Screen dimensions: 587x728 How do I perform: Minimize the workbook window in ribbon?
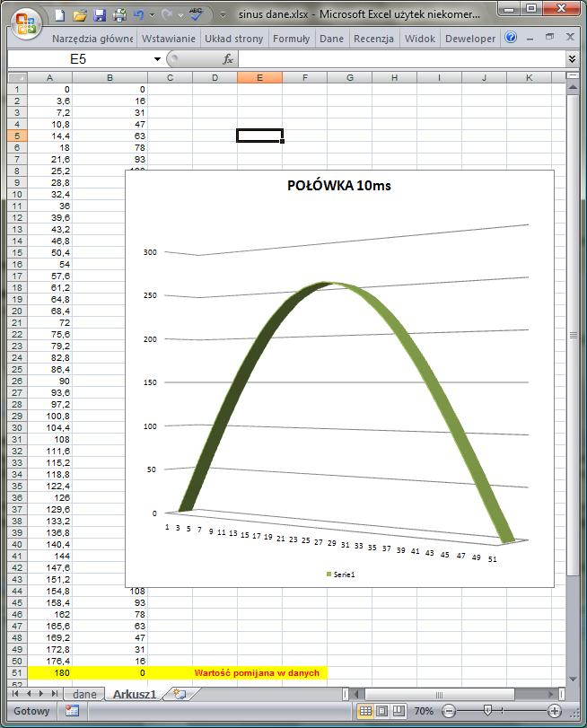(530, 38)
